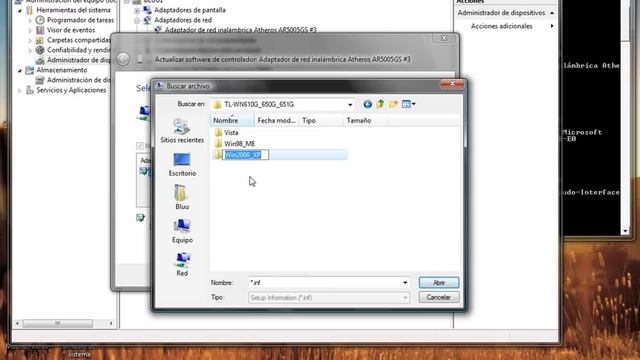Create a new folder
Screen dimensions: 640x360
point(393,104)
